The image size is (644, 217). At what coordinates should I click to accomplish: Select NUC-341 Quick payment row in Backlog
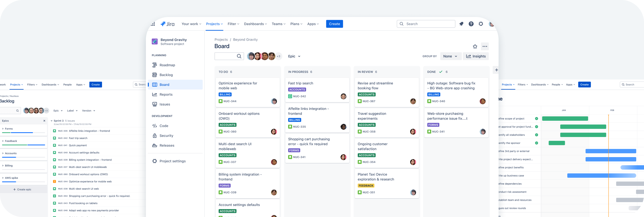tap(99, 145)
